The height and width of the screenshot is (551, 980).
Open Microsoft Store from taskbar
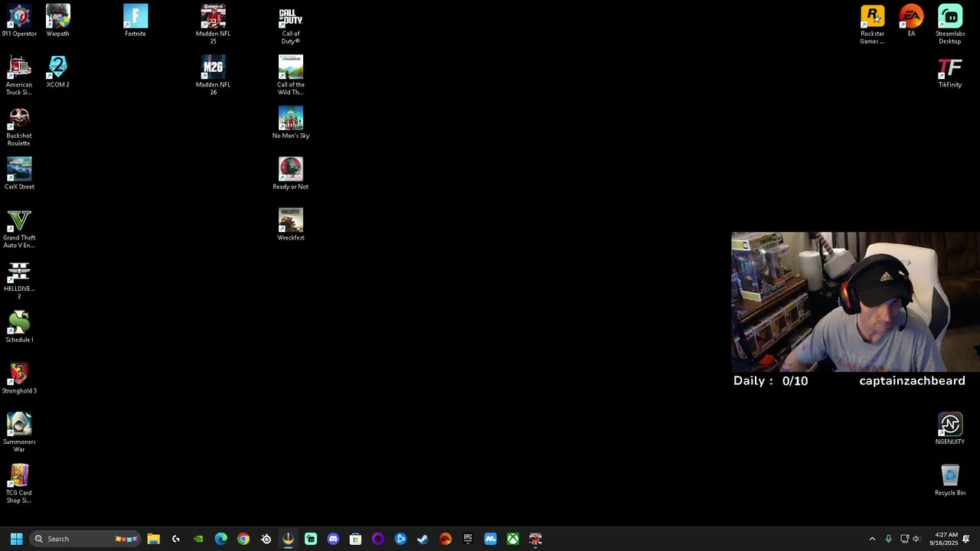click(x=355, y=539)
